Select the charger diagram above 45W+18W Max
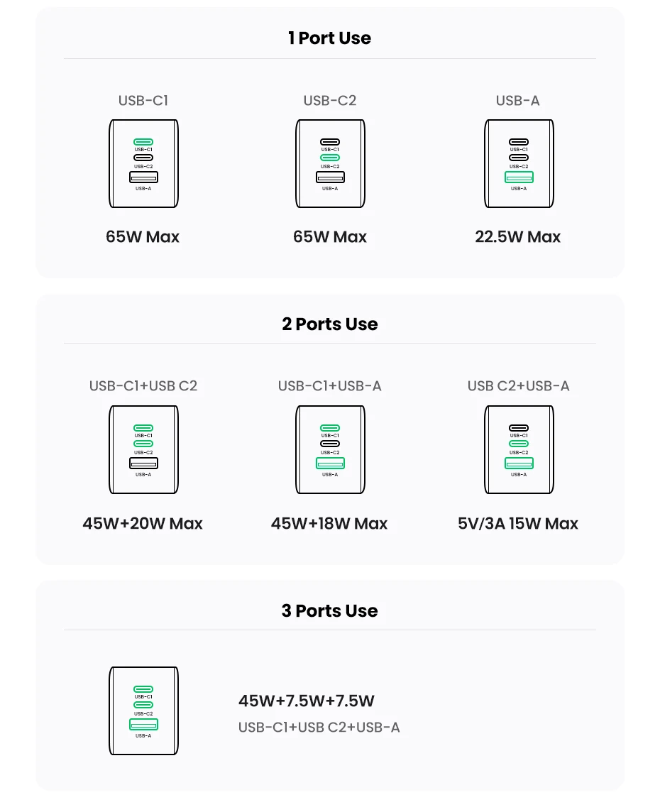Screen dimensions: 660x812 pyautogui.click(x=330, y=450)
